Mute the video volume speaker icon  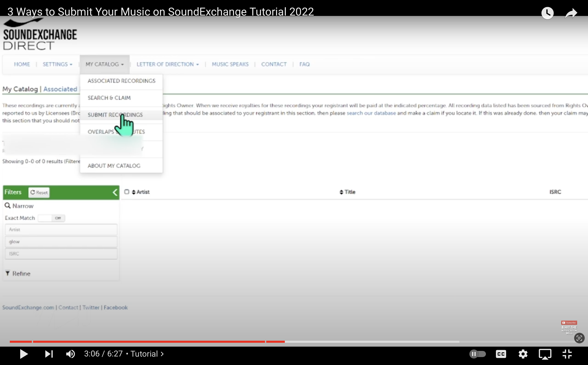[70, 354]
